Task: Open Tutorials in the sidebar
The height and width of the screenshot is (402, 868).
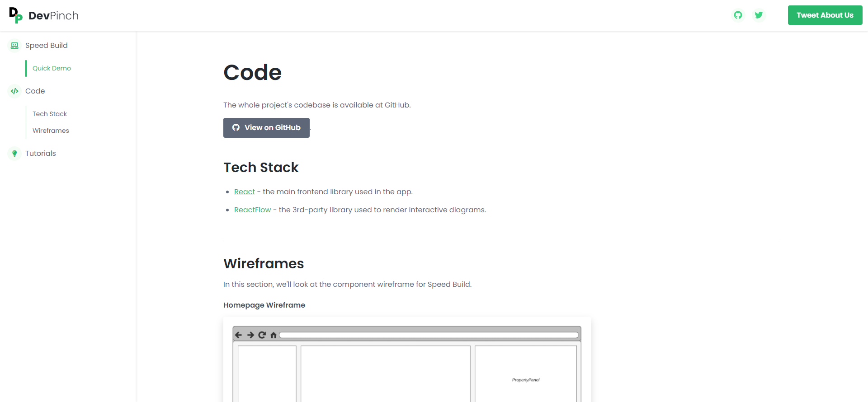Action: [x=41, y=153]
